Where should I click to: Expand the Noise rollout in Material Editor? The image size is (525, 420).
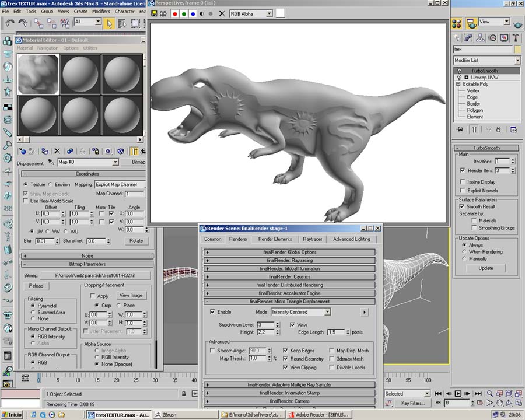click(87, 256)
